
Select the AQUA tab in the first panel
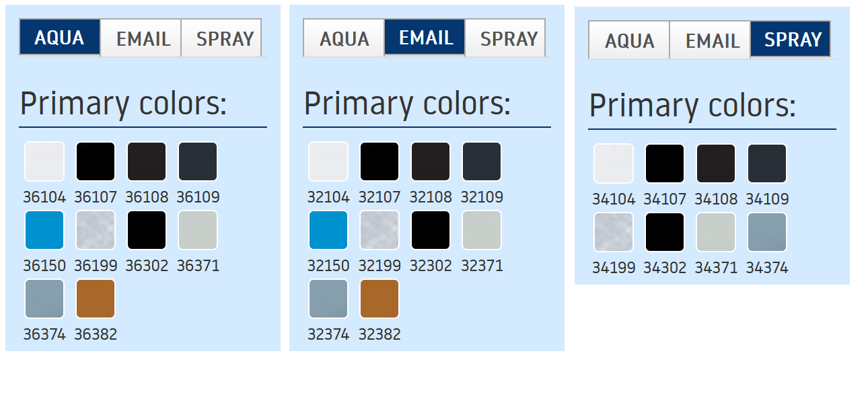tap(60, 38)
